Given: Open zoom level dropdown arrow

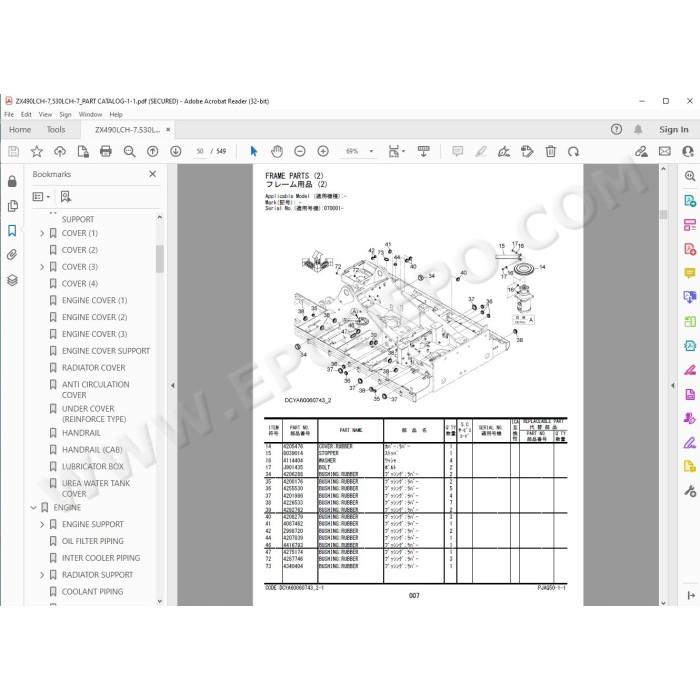Looking at the screenshot, I should click(371, 151).
